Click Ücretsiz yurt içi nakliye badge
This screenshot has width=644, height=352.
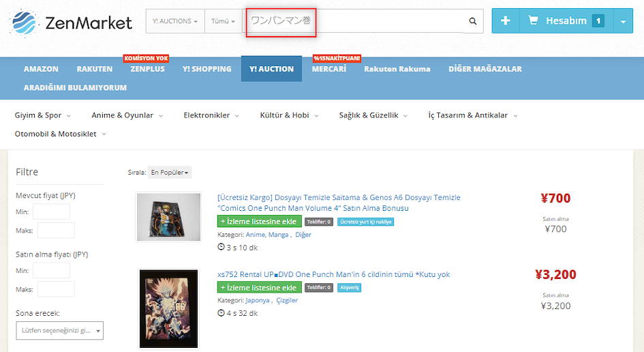[x=365, y=222]
